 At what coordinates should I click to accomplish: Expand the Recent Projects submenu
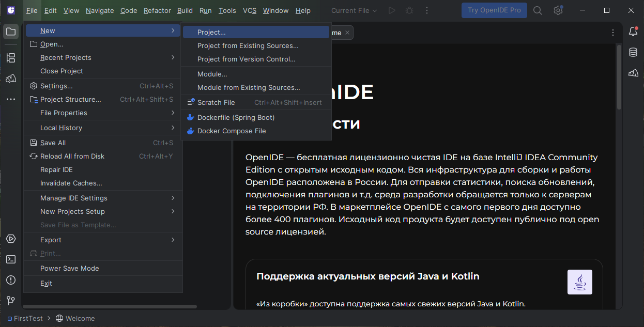click(103, 57)
